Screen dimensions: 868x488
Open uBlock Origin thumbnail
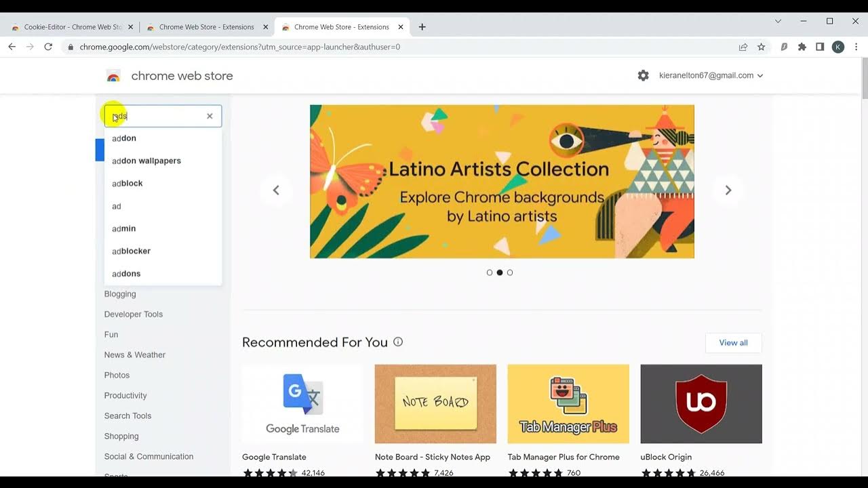coord(701,404)
